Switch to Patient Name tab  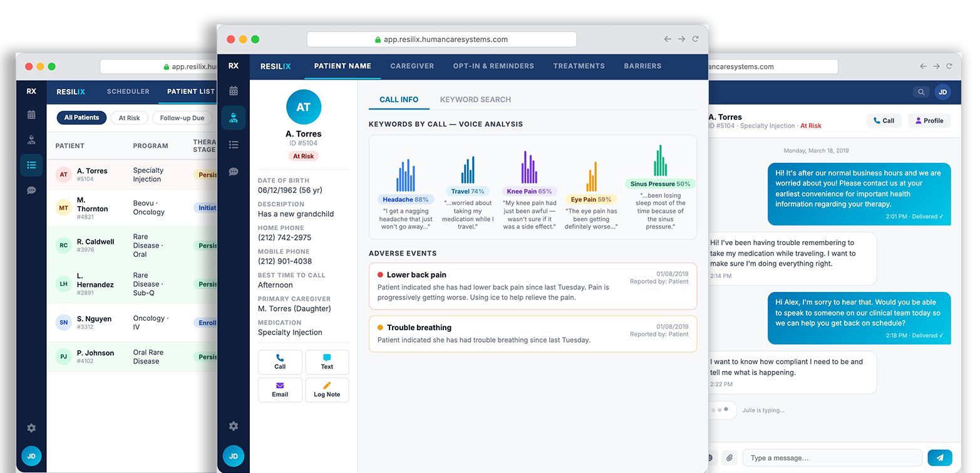pyautogui.click(x=343, y=66)
